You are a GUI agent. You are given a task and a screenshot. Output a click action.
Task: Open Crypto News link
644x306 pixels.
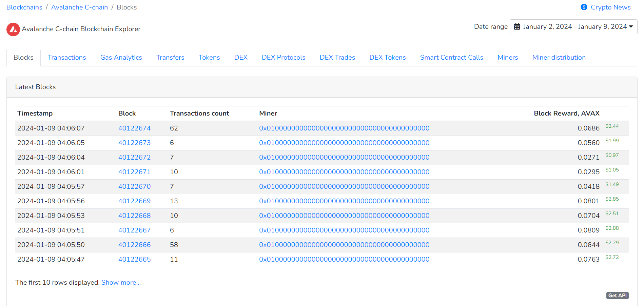pos(610,7)
